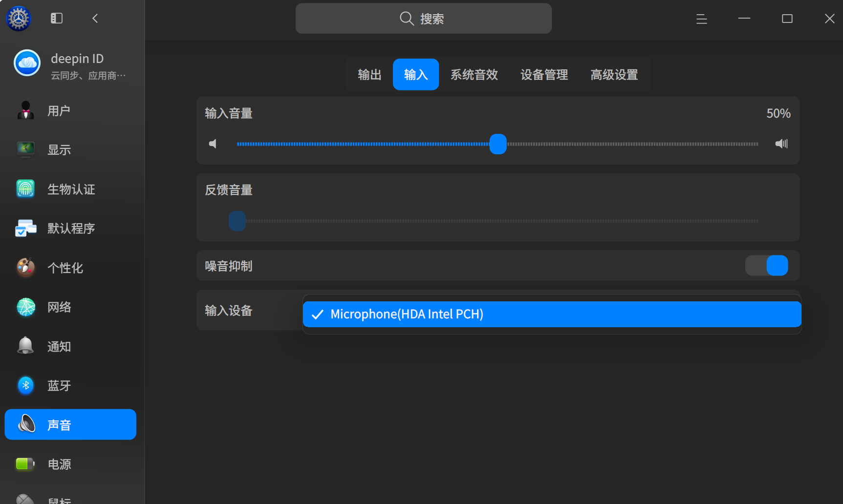This screenshot has width=843, height=504.
Task: Switch to the 系统音效 tab
Action: coord(474,74)
